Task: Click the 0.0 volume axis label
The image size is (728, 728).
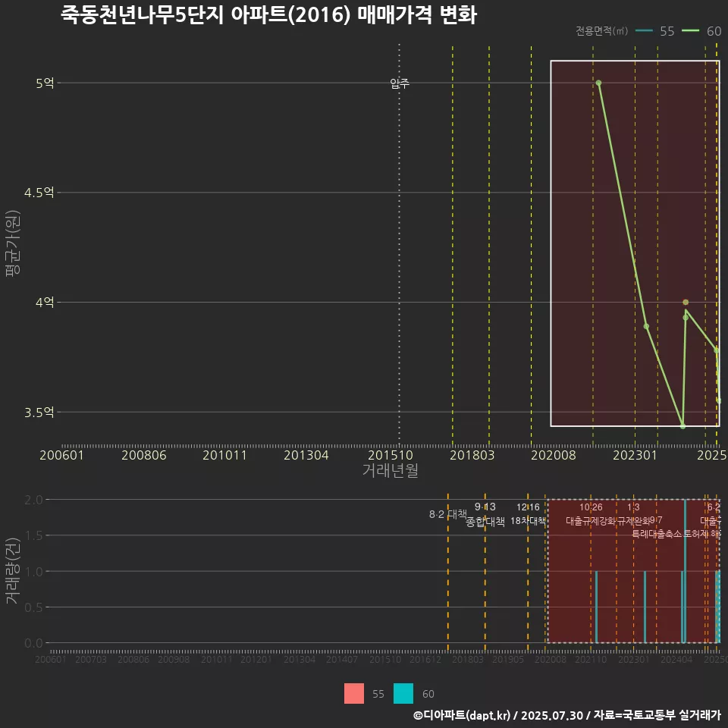Action: coord(33,643)
